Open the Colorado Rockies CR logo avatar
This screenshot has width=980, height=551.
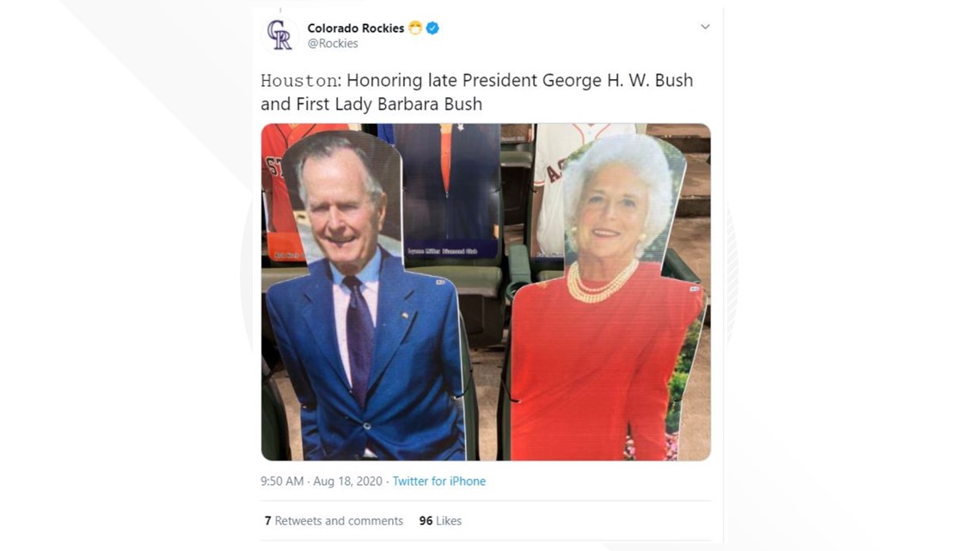[x=279, y=34]
